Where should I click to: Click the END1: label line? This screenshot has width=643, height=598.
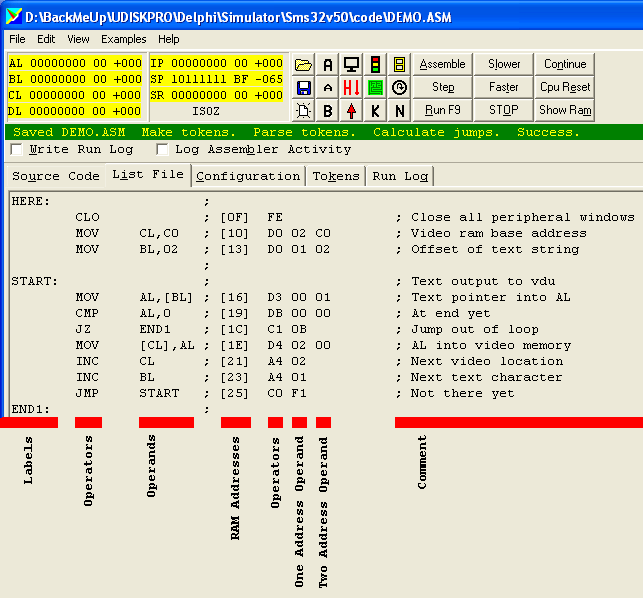pos(31,409)
